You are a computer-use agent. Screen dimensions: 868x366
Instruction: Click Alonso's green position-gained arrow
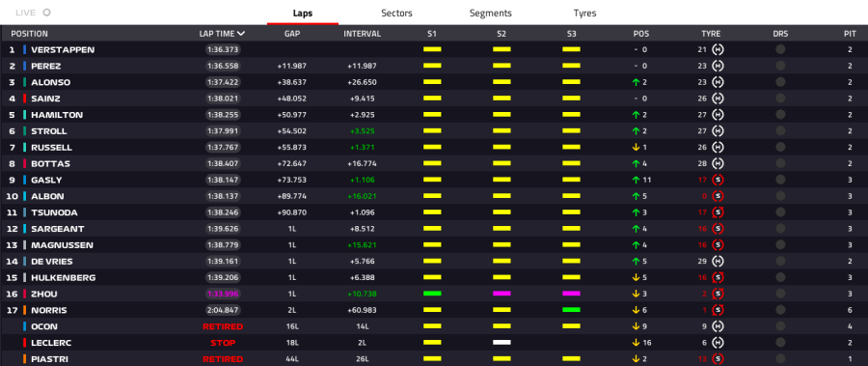pos(636,82)
